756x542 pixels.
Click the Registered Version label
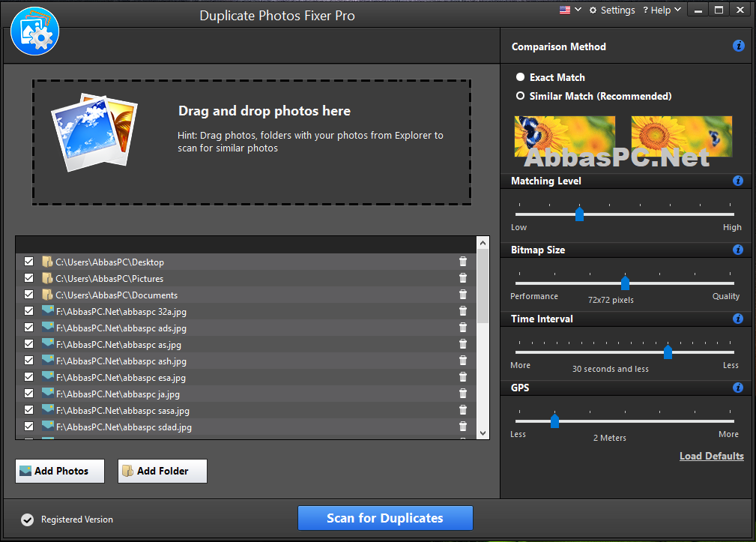pos(77,520)
